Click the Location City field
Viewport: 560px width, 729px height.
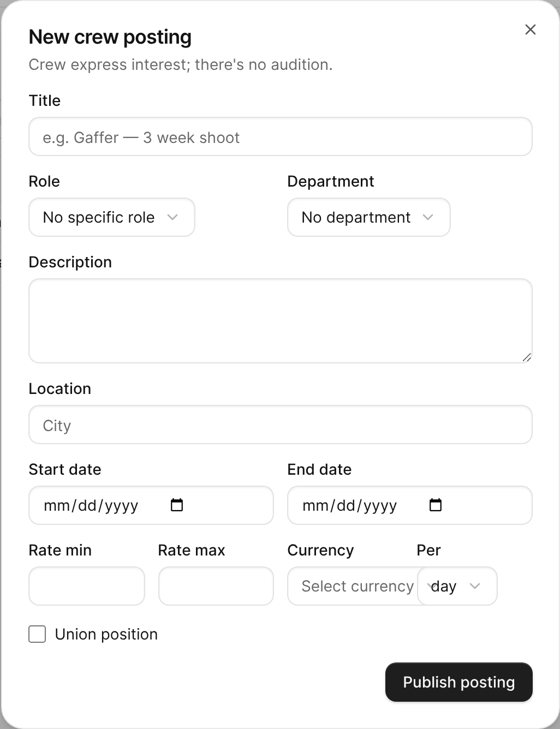(280, 425)
